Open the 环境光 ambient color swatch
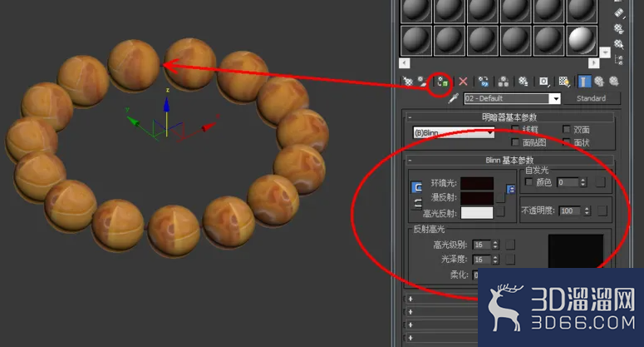644x347 pixels. 477,183
